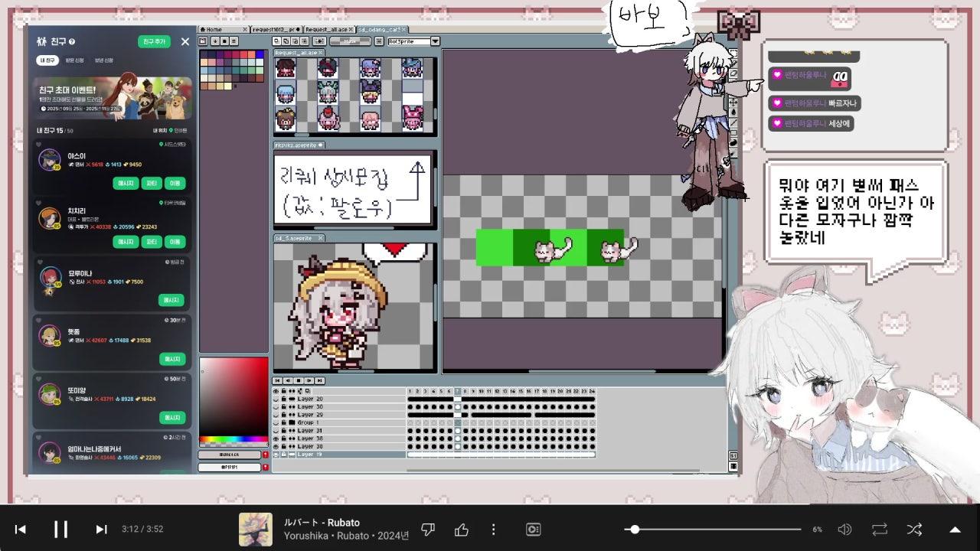Open the 보낸 신청 sent requests tab

pyautogui.click(x=103, y=60)
